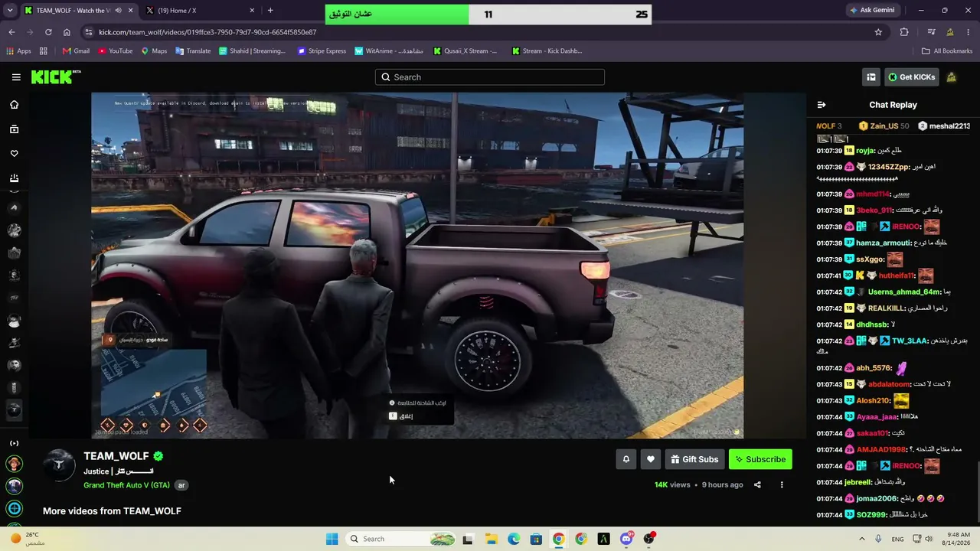Go to the Kick logo homepage

pyautogui.click(x=56, y=77)
